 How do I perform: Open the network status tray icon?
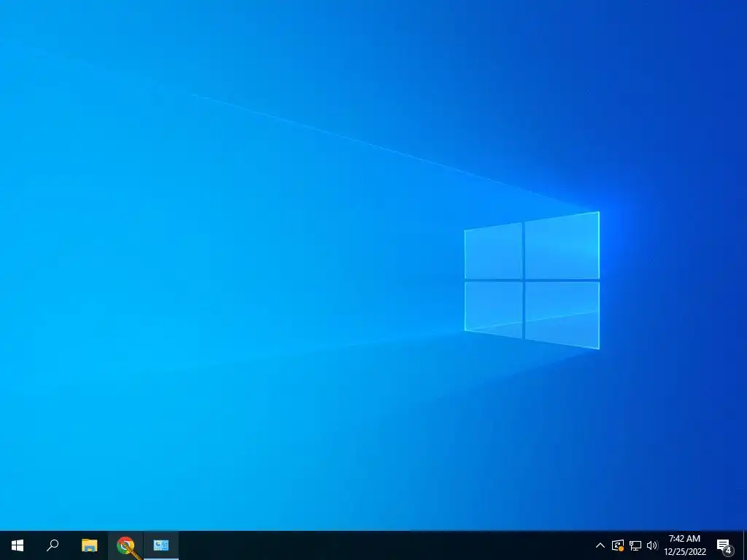pos(635,545)
